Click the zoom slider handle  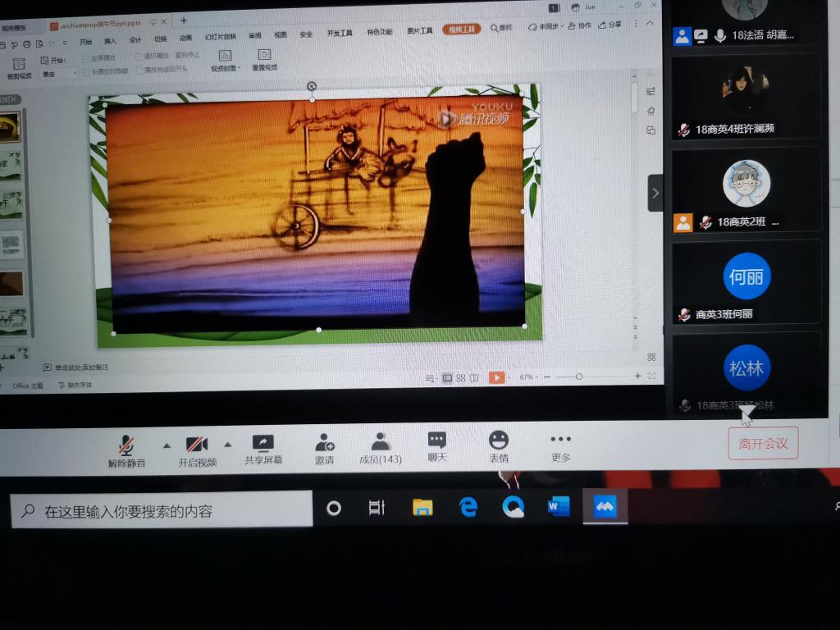coord(578,377)
